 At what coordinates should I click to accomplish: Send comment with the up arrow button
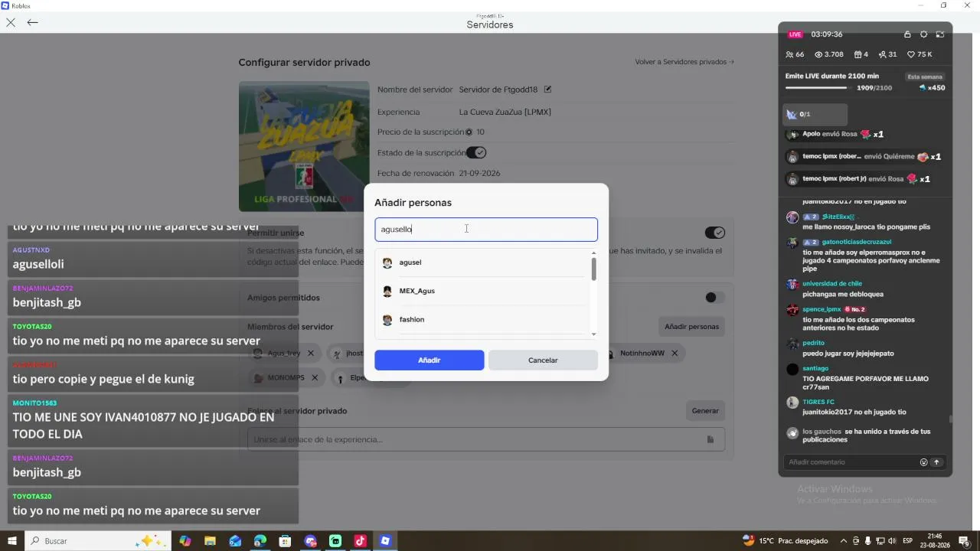(936, 462)
